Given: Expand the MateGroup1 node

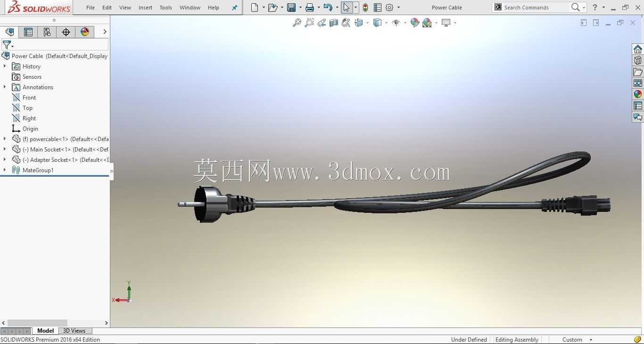Looking at the screenshot, I should point(5,170).
